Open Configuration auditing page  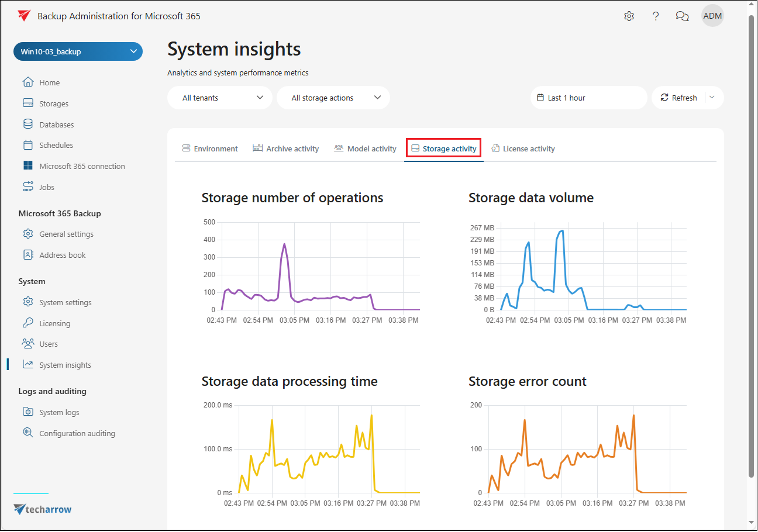[x=77, y=433]
